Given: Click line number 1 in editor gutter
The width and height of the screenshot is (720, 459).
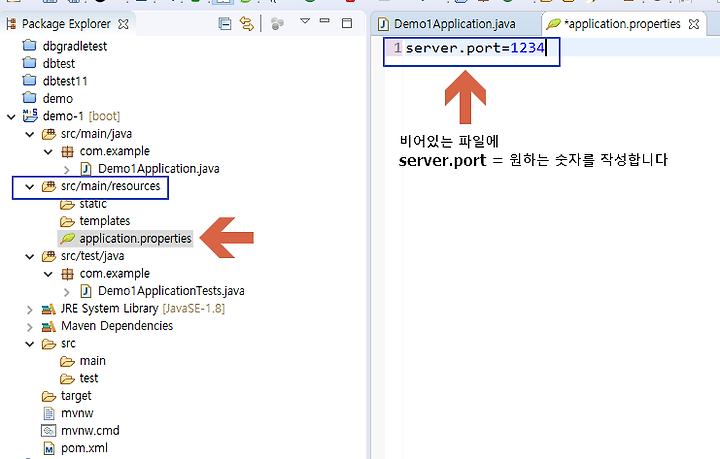Looking at the screenshot, I should pos(397,48).
